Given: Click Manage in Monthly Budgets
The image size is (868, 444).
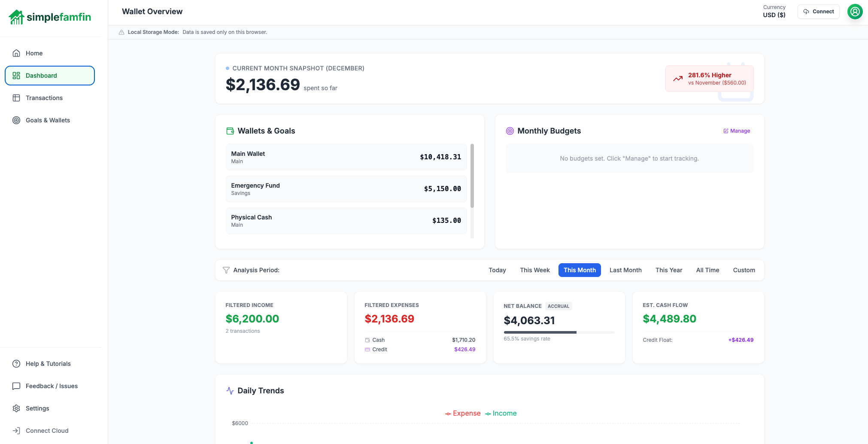Looking at the screenshot, I should point(737,131).
